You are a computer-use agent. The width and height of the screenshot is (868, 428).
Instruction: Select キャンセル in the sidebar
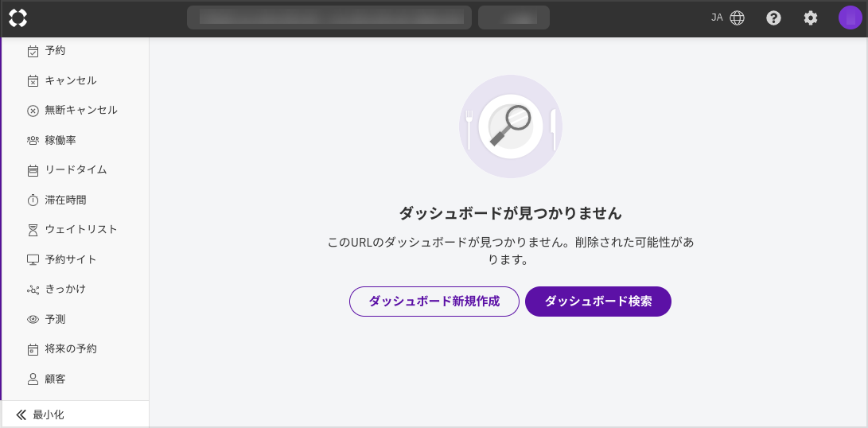(x=71, y=80)
